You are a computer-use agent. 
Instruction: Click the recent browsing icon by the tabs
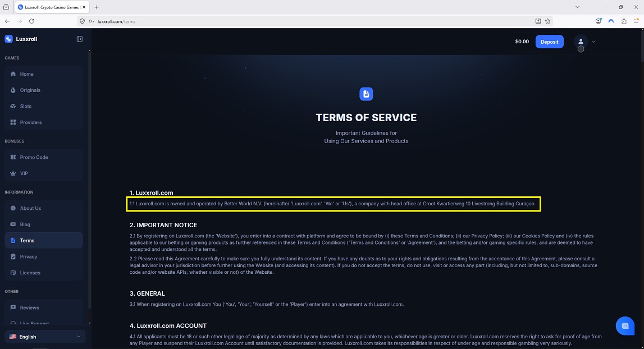(x=6, y=7)
